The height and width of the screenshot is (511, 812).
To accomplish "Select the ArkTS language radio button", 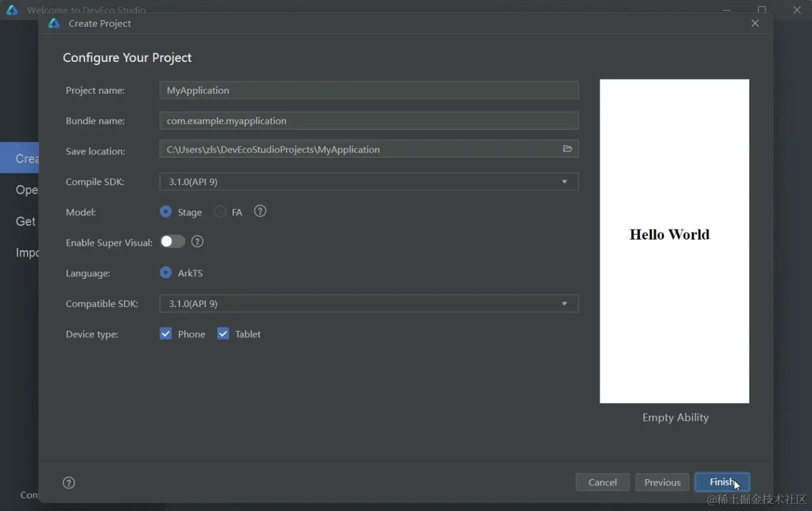I will tap(166, 273).
